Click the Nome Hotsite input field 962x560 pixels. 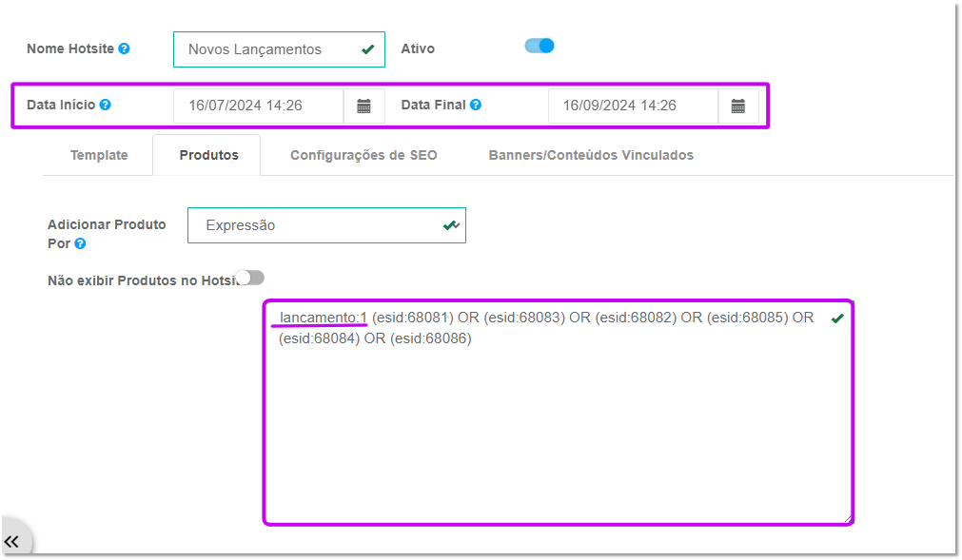[x=279, y=49]
